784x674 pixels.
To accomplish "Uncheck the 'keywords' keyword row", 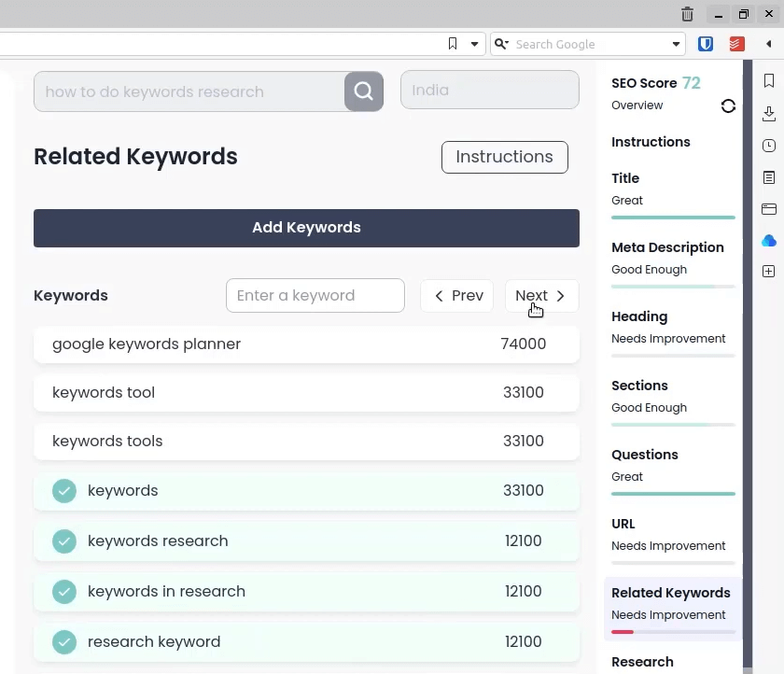I will tap(64, 491).
